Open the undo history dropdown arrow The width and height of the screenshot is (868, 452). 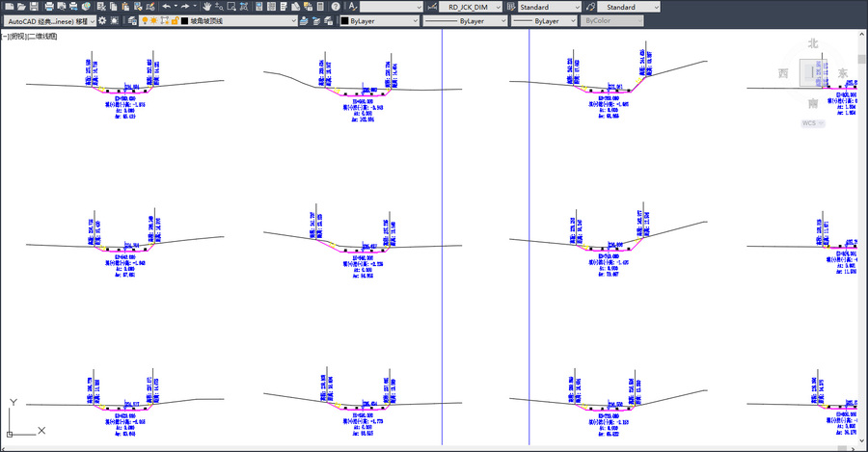click(176, 7)
